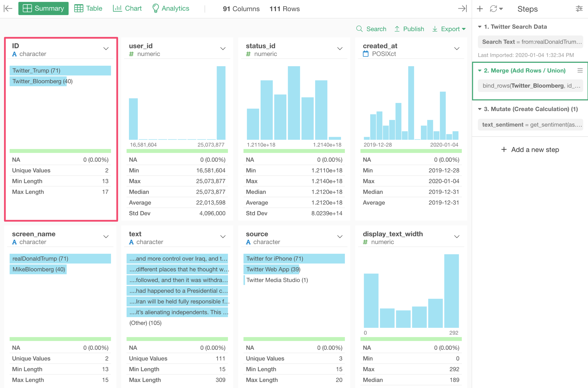Open the Export dropdown

point(449,29)
